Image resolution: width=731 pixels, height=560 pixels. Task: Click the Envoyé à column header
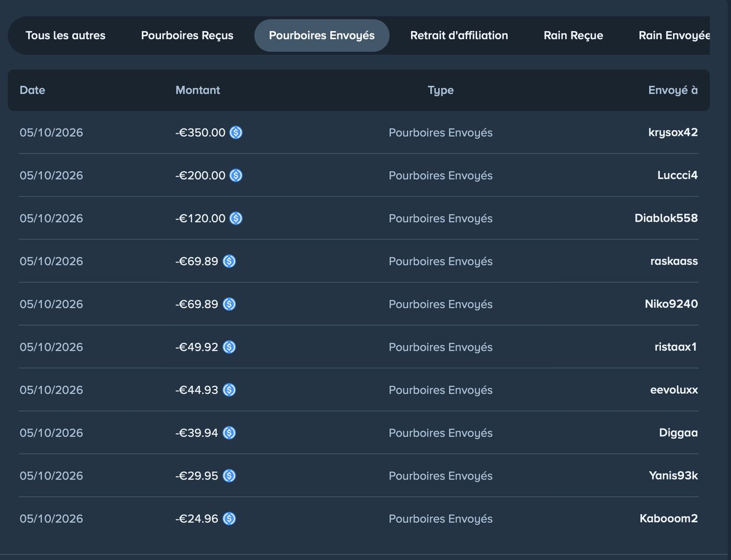(x=673, y=90)
